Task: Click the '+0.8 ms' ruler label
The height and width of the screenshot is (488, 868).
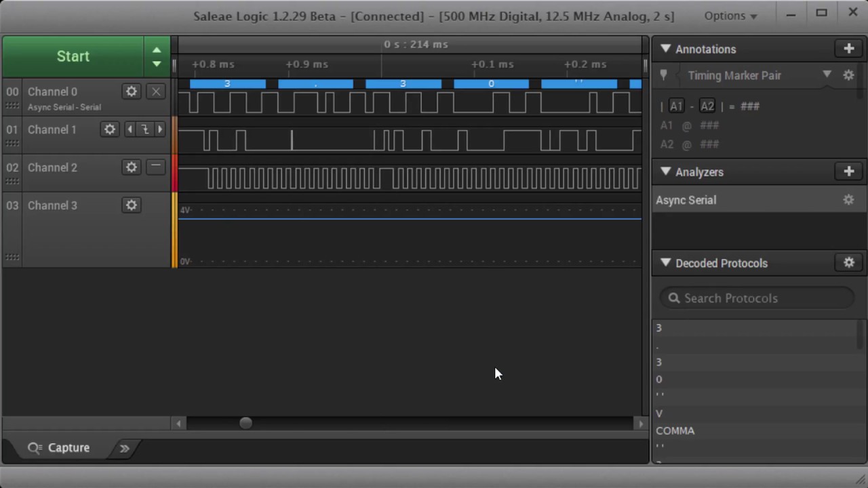Action: point(213,64)
